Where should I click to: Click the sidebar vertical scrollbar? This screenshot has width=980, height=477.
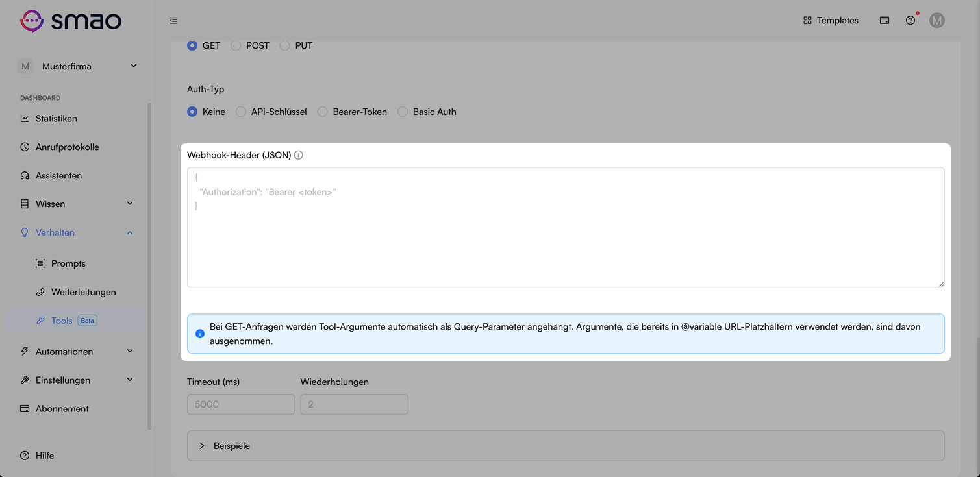149,266
